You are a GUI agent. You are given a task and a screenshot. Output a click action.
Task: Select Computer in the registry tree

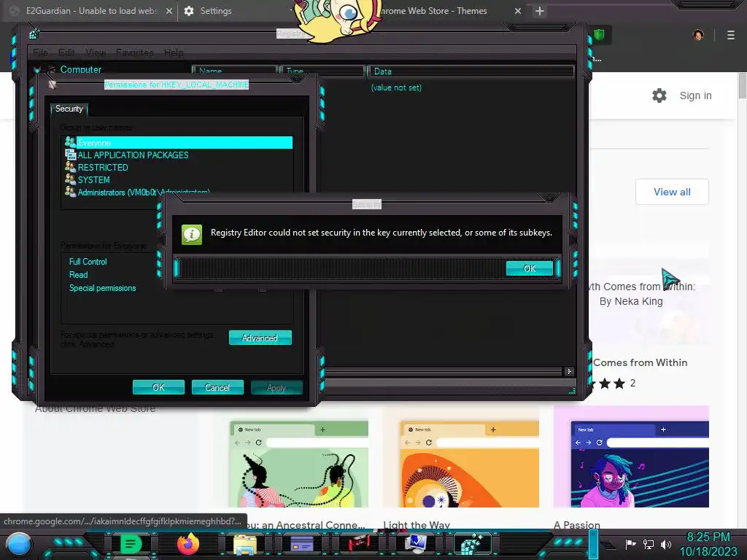tap(80, 69)
